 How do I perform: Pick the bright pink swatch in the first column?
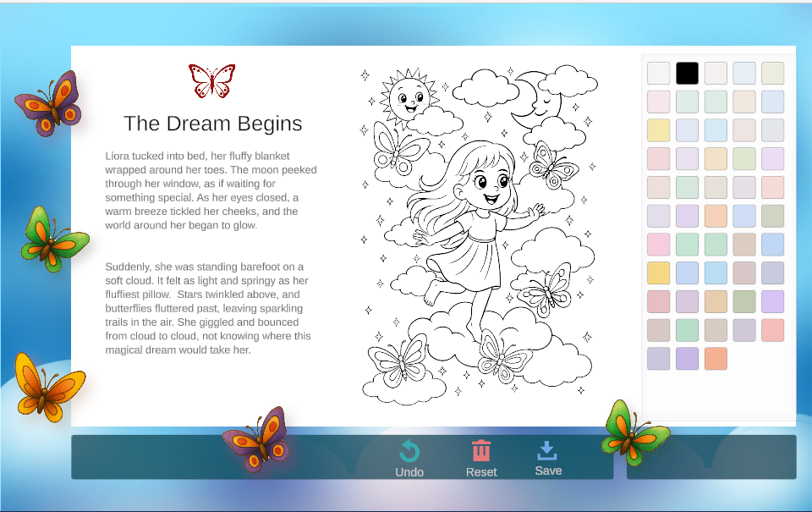point(658,245)
